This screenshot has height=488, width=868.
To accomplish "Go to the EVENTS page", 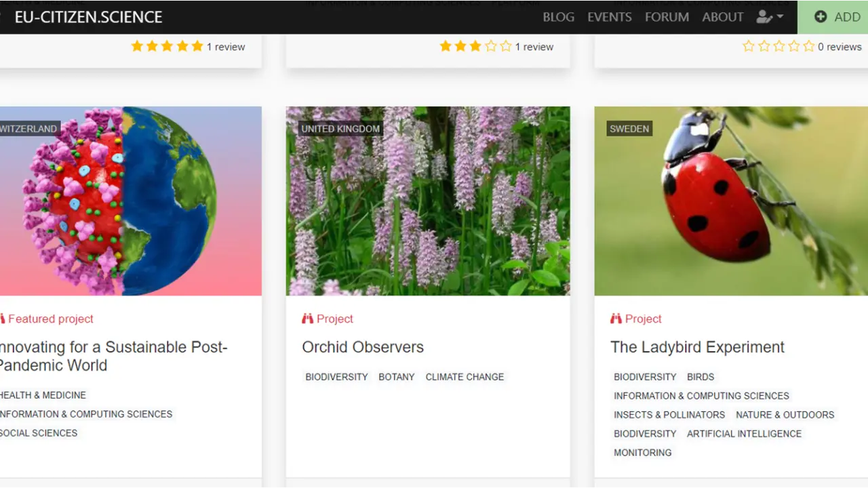I will [x=609, y=17].
